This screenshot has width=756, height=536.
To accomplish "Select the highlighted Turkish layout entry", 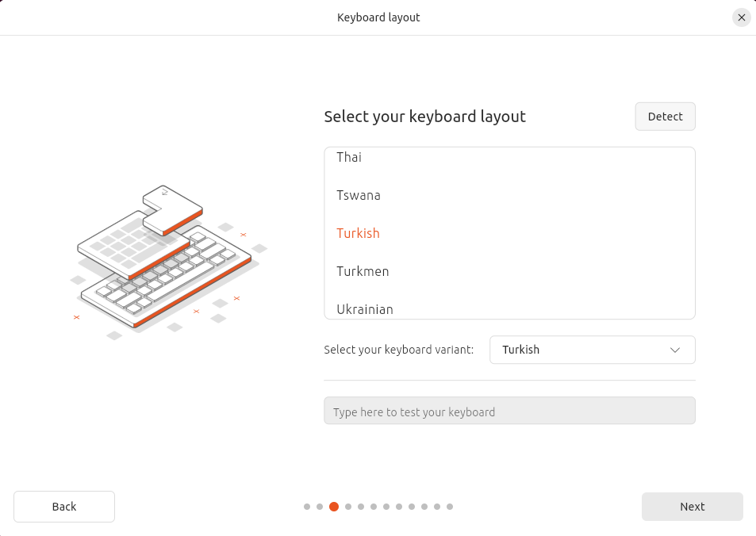I will click(x=359, y=233).
